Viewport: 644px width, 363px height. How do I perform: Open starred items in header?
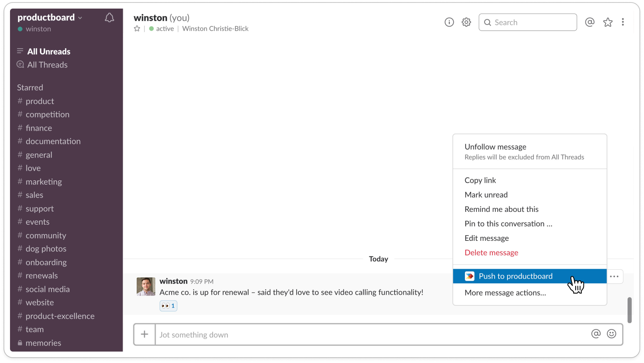[608, 22]
